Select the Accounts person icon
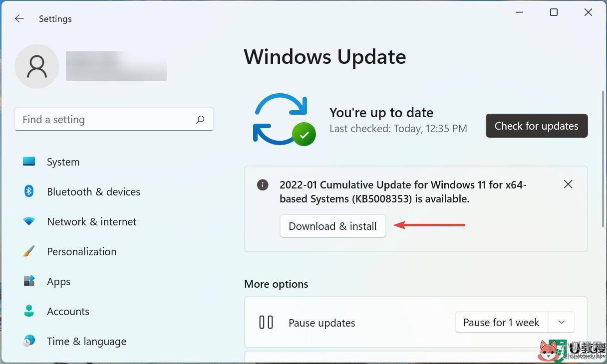 pyautogui.click(x=29, y=311)
